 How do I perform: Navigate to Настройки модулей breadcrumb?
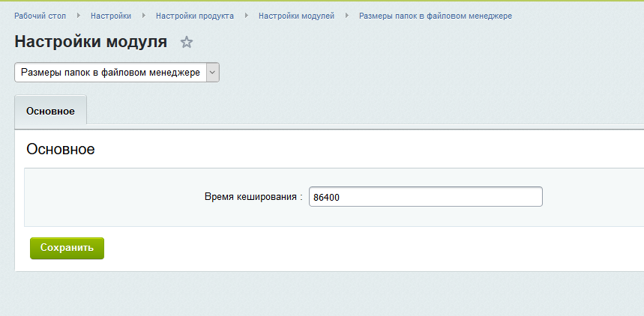297,16
